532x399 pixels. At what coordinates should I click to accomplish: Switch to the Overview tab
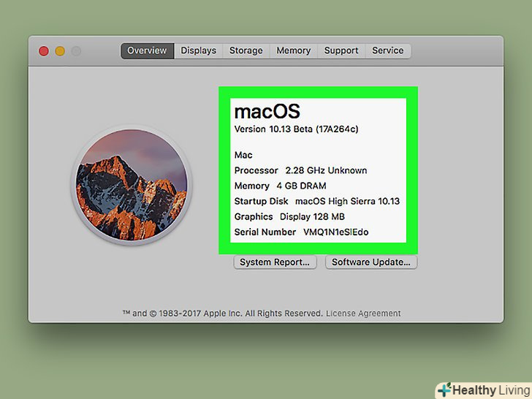click(148, 50)
